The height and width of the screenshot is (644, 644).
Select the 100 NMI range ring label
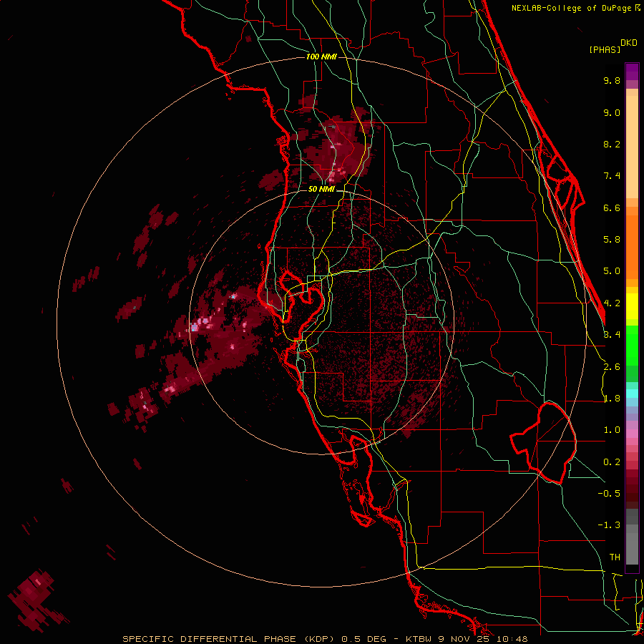point(321,57)
